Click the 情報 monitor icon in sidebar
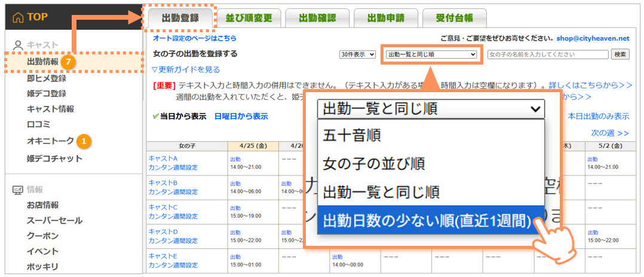 [18, 190]
